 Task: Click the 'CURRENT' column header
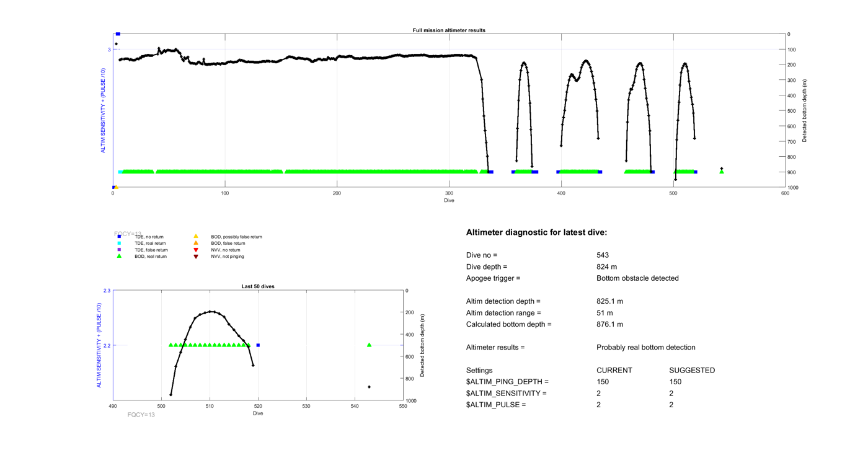614,371
